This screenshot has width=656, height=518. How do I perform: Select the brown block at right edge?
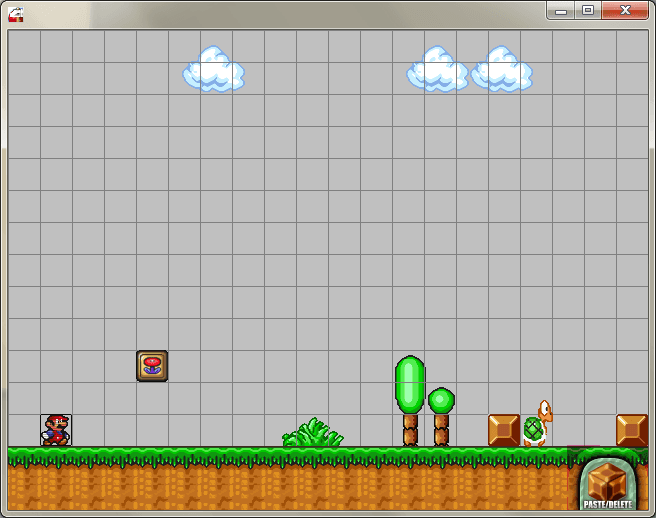pyautogui.click(x=632, y=430)
